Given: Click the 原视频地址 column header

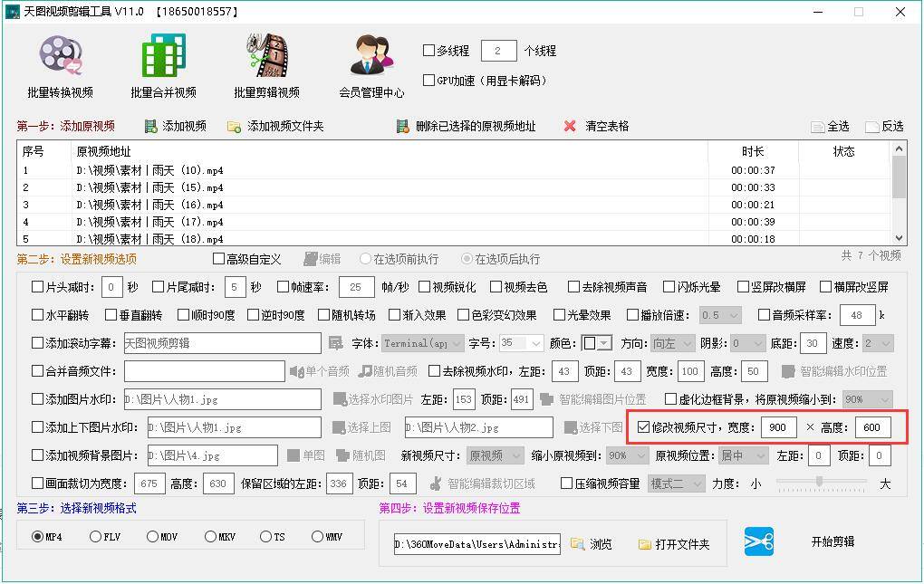Looking at the screenshot, I should point(390,151).
